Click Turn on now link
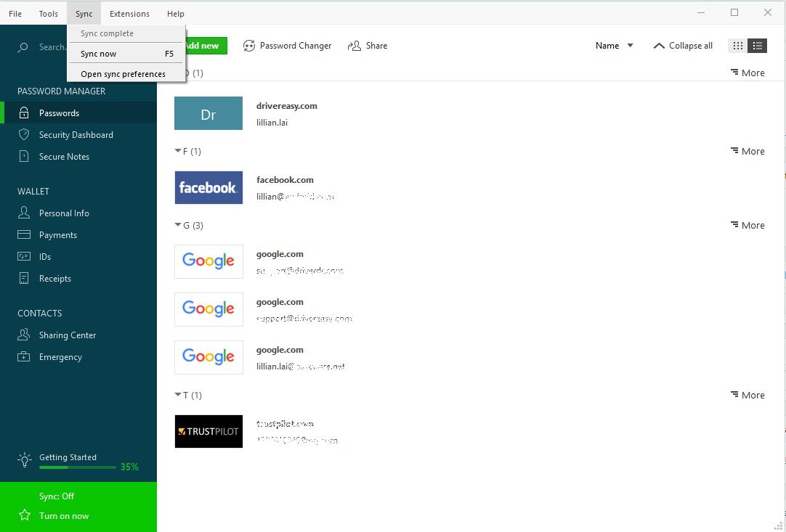786x532 pixels. click(x=64, y=515)
